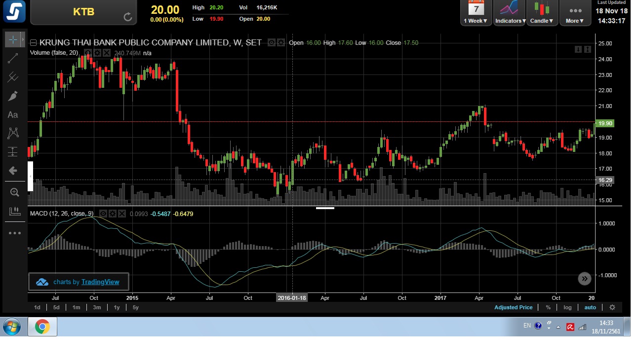
Task: Click the 16.29 crosshair price label
Action: click(605, 181)
